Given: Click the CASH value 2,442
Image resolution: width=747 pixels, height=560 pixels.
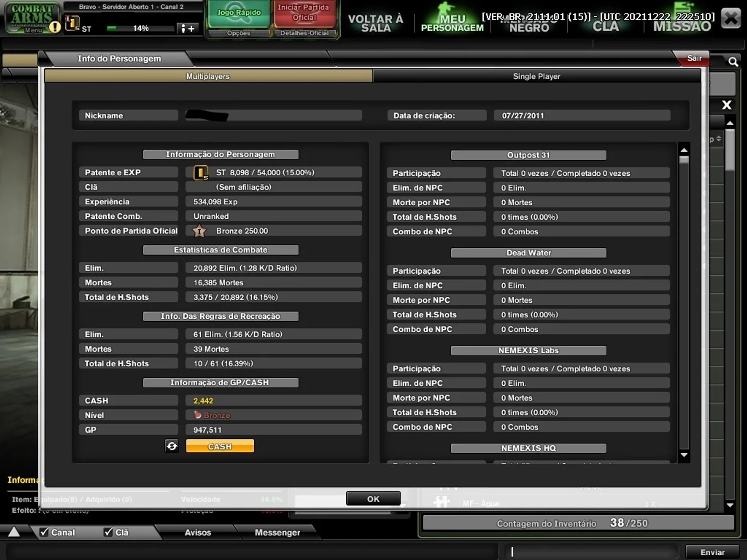Looking at the screenshot, I should [204, 401].
